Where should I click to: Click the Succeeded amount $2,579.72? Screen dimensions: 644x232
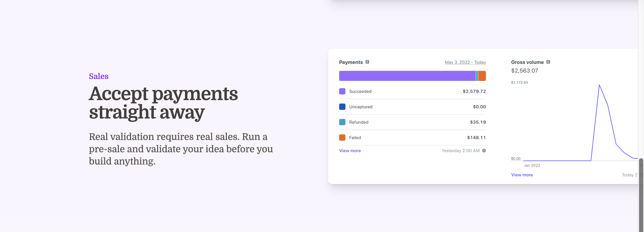click(x=474, y=91)
